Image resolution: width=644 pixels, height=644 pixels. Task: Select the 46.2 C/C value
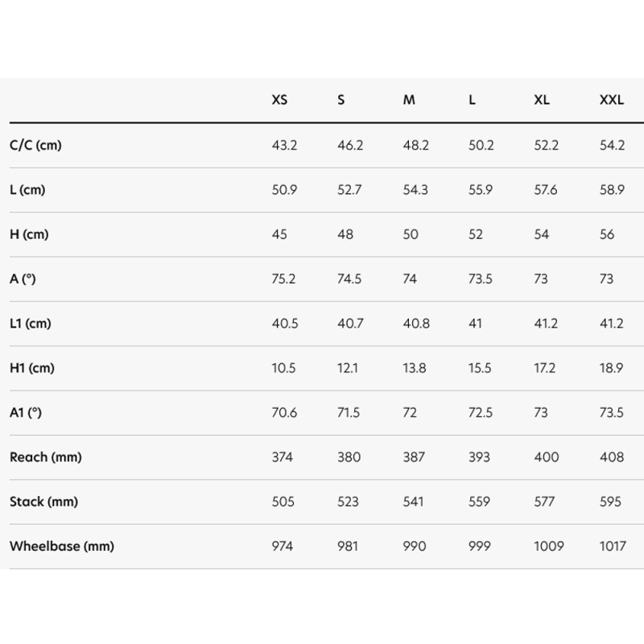coord(350,146)
